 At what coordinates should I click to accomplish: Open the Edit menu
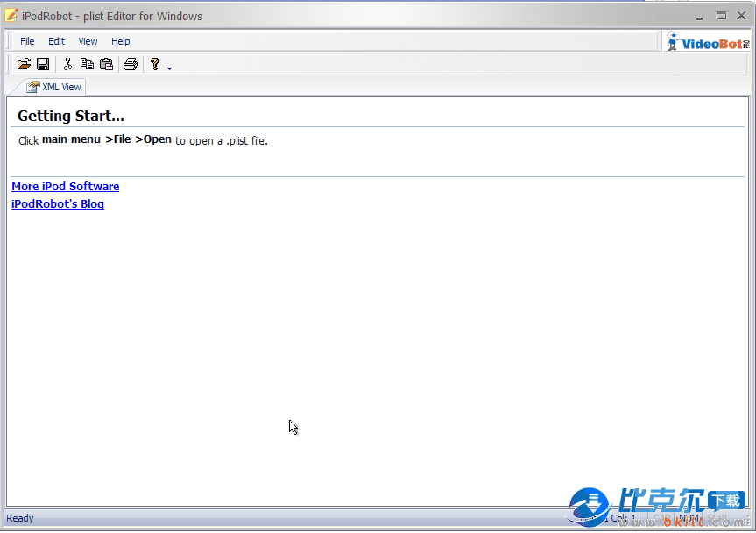(x=56, y=41)
